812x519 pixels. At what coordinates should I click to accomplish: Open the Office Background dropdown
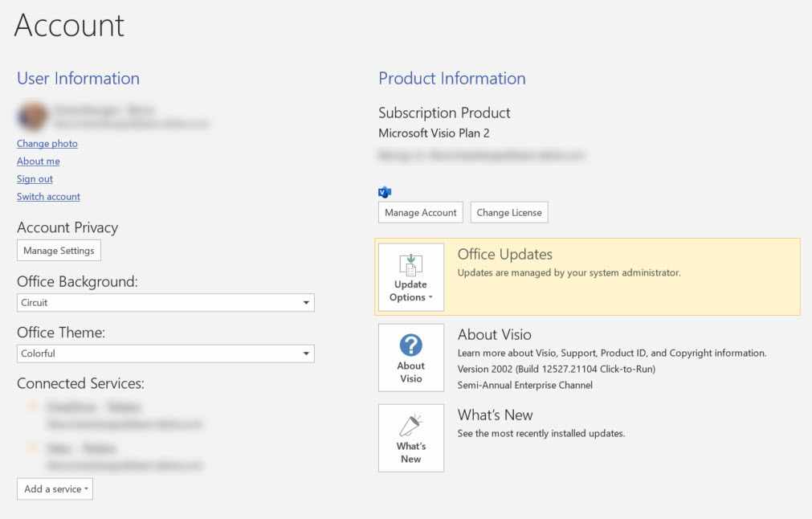307,303
